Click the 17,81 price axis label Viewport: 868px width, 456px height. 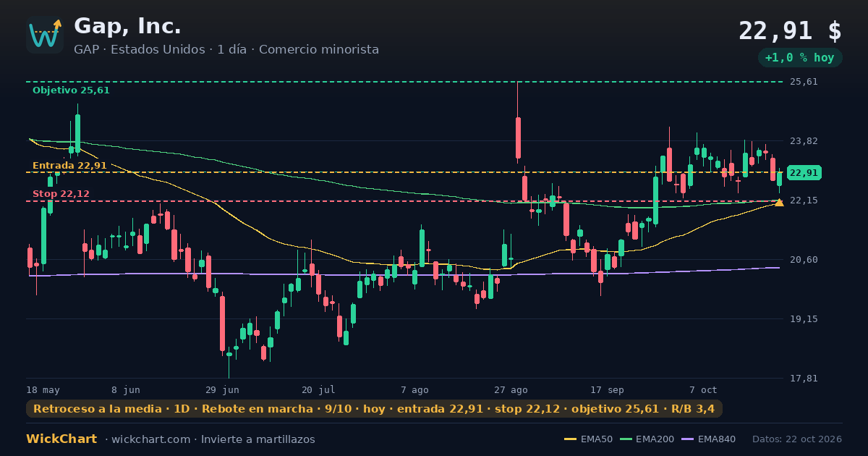pyautogui.click(x=804, y=379)
